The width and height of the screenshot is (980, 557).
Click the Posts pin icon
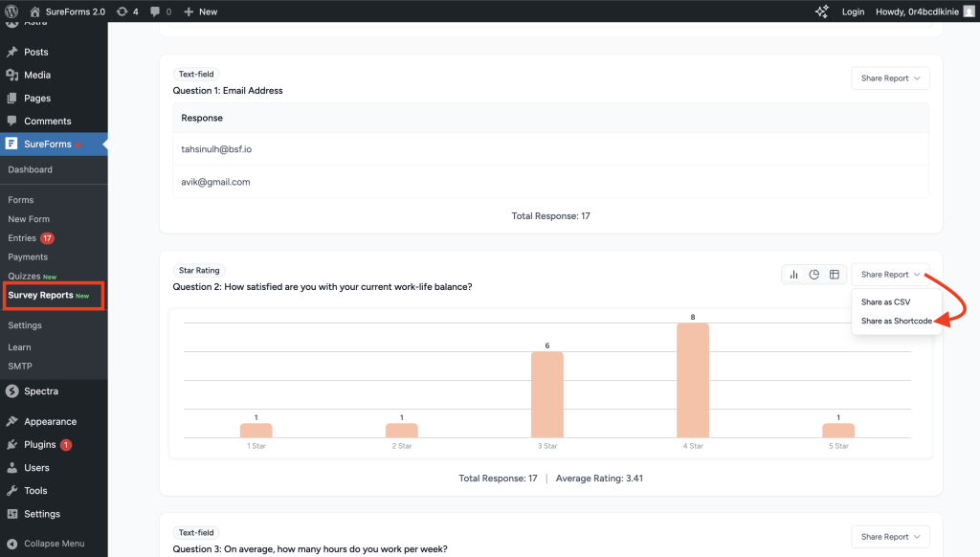pos(11,52)
